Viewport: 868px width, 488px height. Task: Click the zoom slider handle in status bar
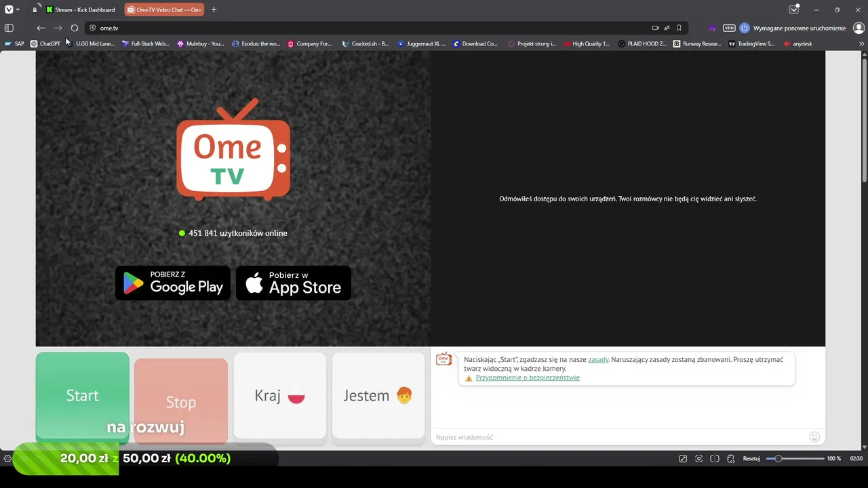click(778, 459)
